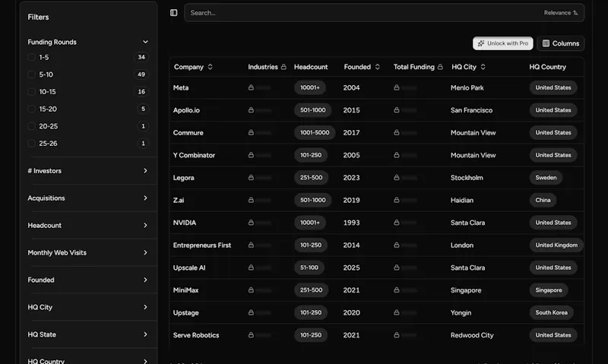
Task: Click the Stockholm HQ city cell
Action: 467,178
